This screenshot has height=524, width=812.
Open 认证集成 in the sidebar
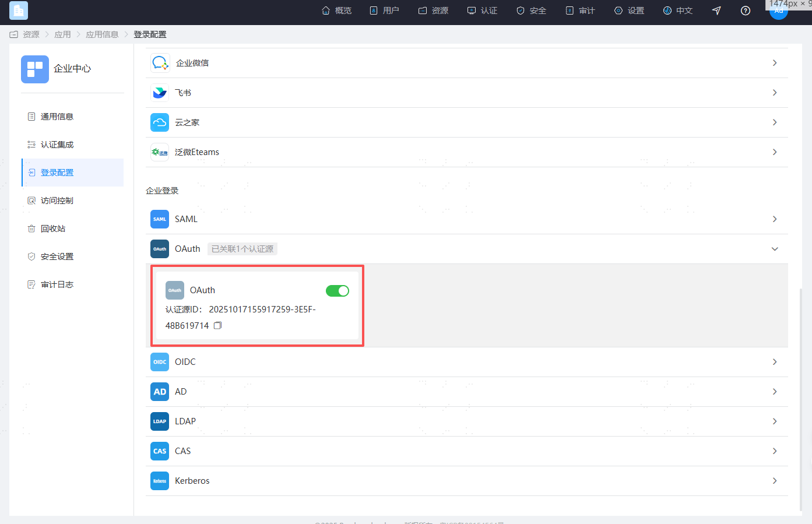click(57, 145)
